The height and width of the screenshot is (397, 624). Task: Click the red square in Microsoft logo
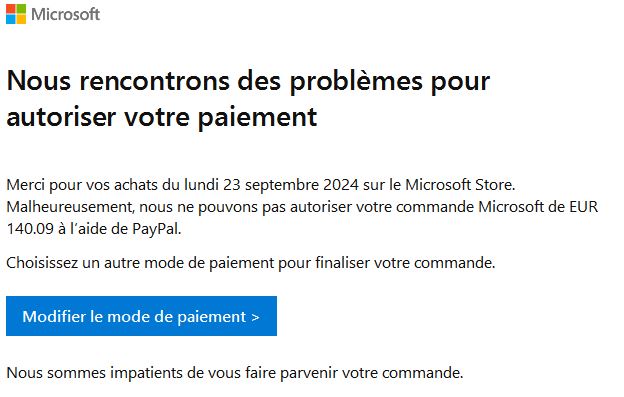[x=11, y=9]
